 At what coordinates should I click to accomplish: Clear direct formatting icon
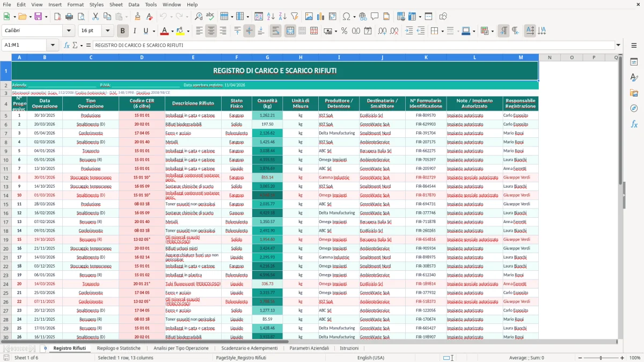[x=149, y=17]
